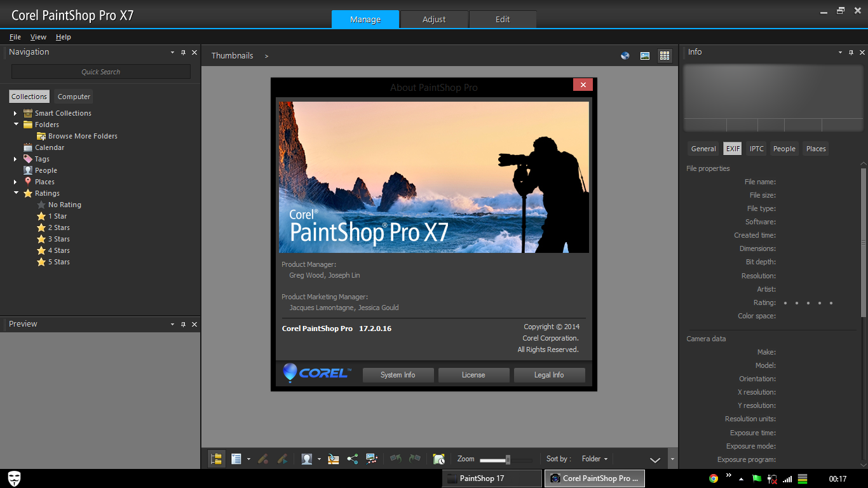This screenshot has height=488, width=868.
Task: Expand the Smart Collections tree node
Action: [16, 113]
